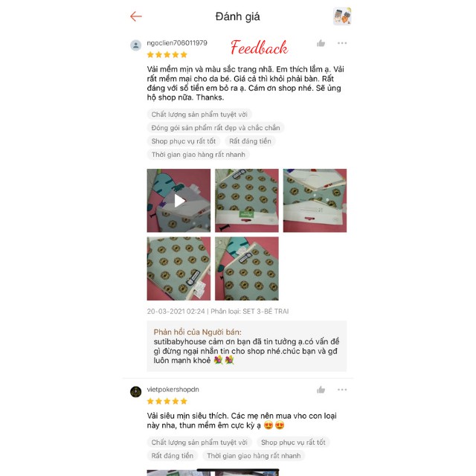Select first review's 'Rất đáng tiền' tag
476x476 pixels.
pyautogui.click(x=250, y=141)
